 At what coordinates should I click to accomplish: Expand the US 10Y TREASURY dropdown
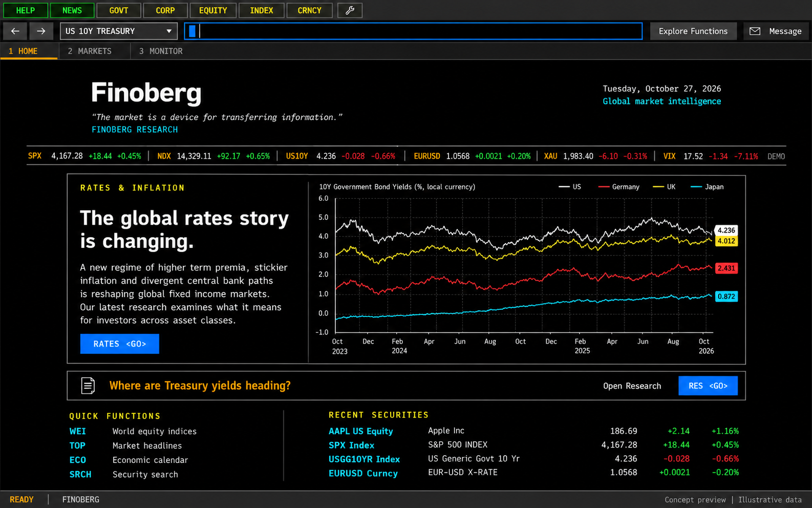point(119,31)
